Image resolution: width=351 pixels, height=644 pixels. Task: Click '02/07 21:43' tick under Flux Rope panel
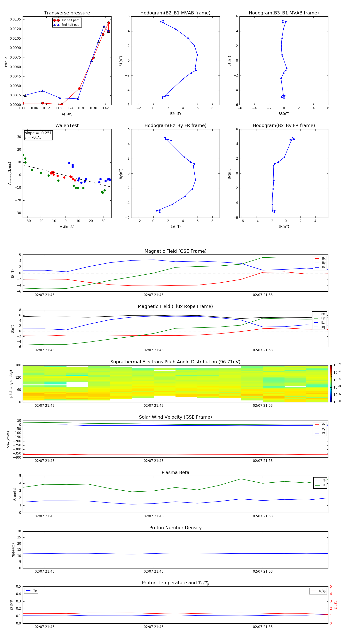pos(44,350)
